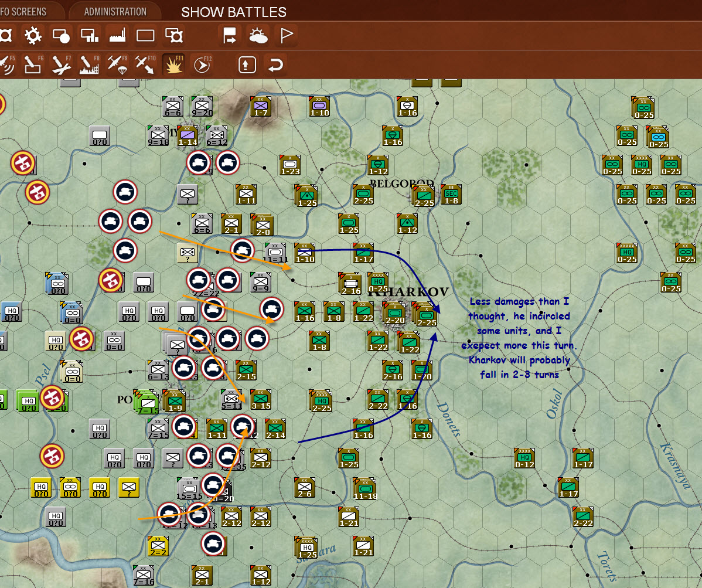Select the purple 1-14 unit counter
This screenshot has height=588, width=702.
(187, 135)
